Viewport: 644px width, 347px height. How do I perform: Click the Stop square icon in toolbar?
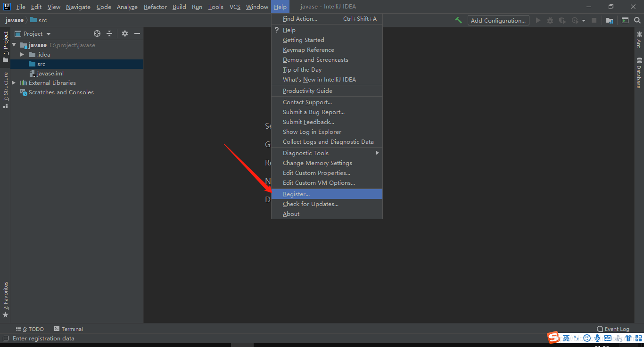[x=594, y=20]
